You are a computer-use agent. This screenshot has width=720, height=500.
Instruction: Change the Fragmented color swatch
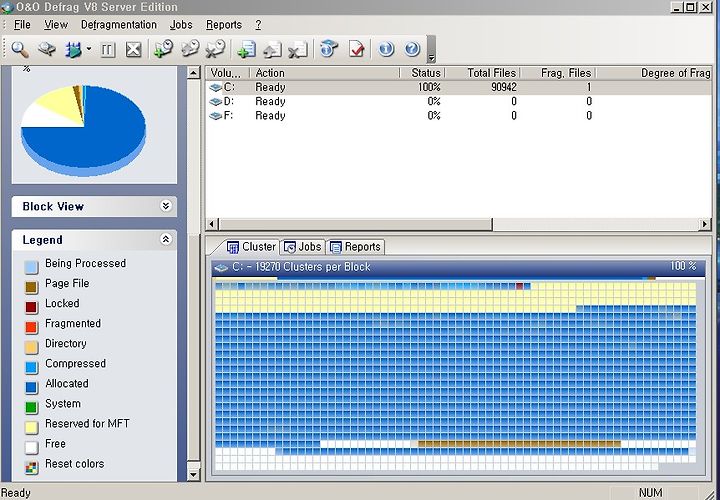[x=31, y=327]
